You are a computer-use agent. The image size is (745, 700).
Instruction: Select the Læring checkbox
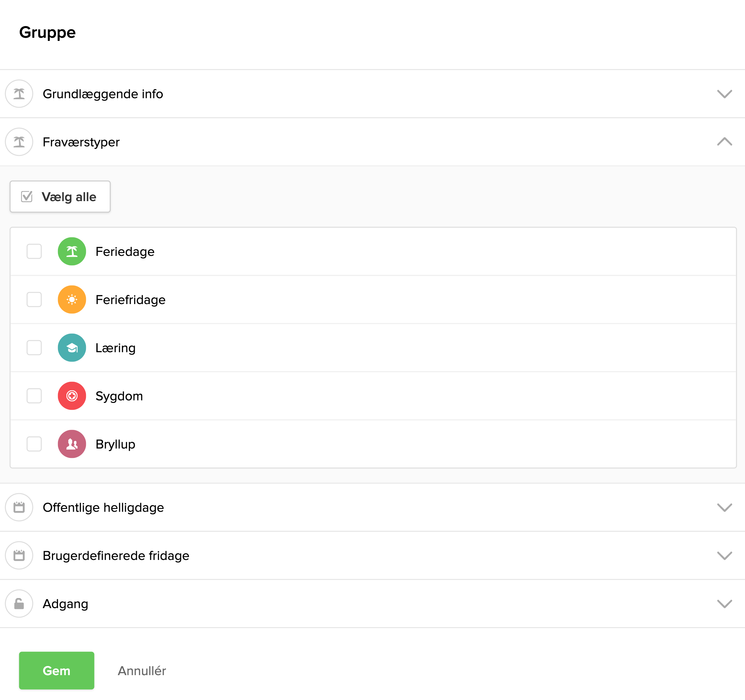pyautogui.click(x=34, y=347)
